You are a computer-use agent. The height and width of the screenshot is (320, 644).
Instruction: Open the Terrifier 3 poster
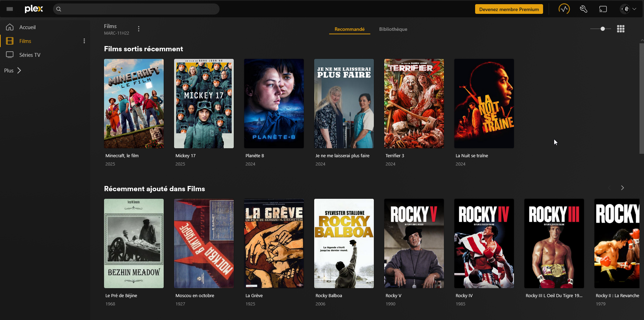[414, 104]
